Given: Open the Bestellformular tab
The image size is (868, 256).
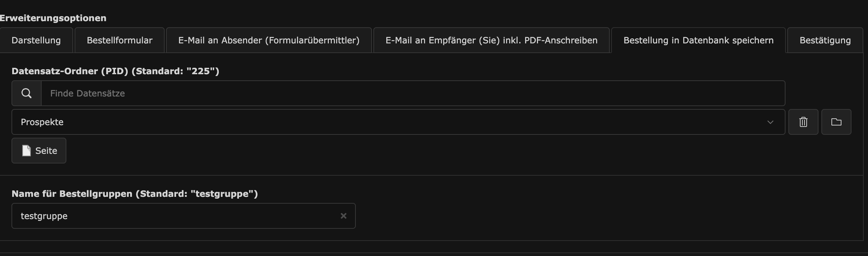Looking at the screenshot, I should tap(119, 40).
